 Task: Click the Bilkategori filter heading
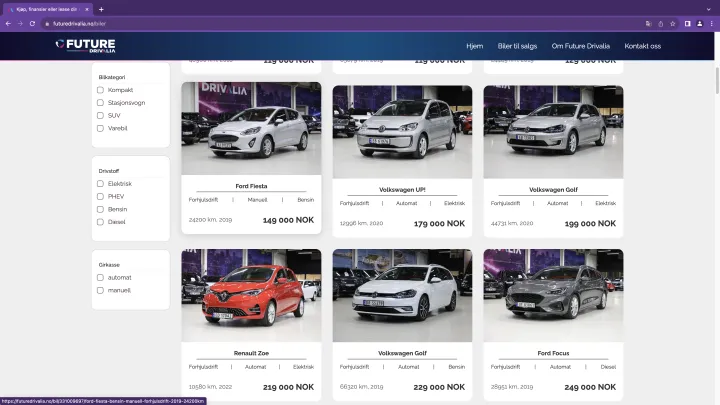(112, 77)
